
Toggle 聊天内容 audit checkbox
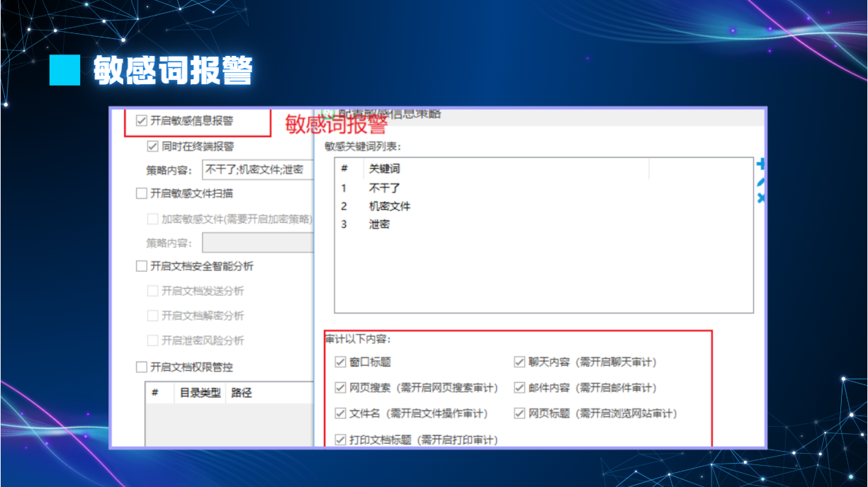pyautogui.click(x=519, y=362)
